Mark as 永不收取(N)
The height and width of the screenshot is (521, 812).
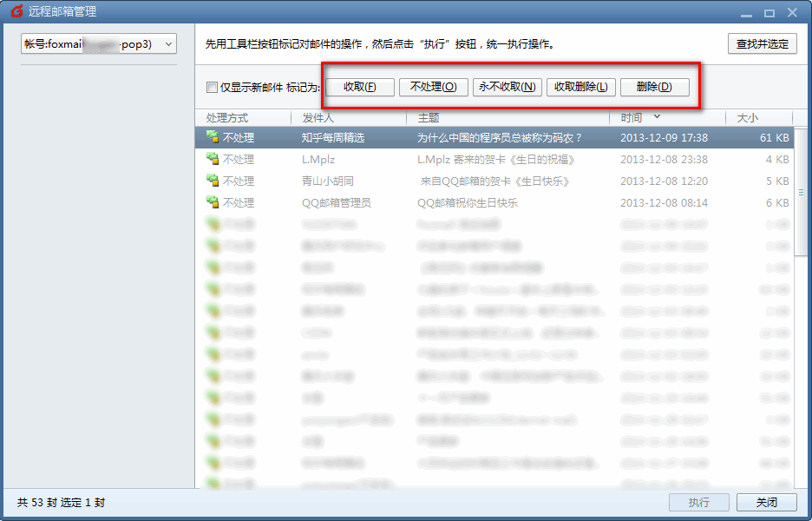(507, 87)
